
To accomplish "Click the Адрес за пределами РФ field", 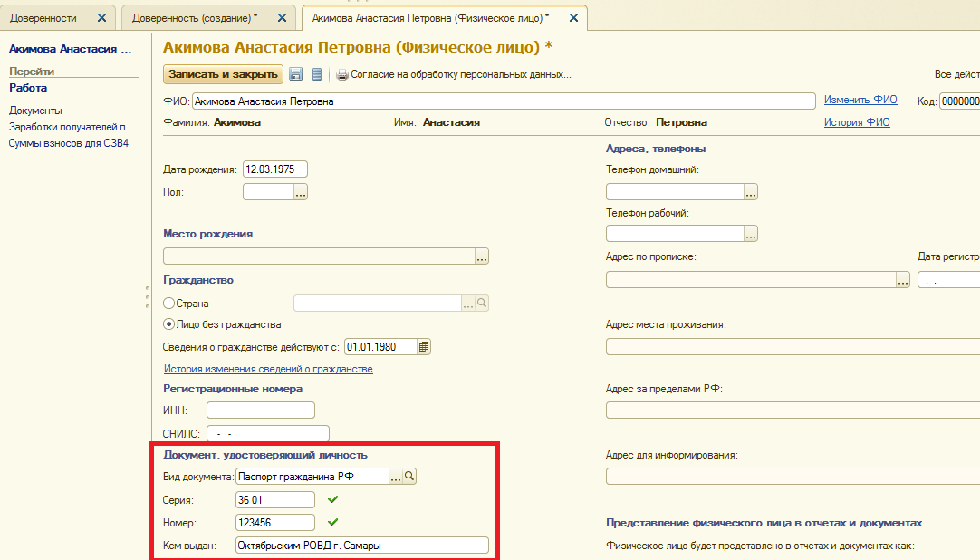I will 793,410.
